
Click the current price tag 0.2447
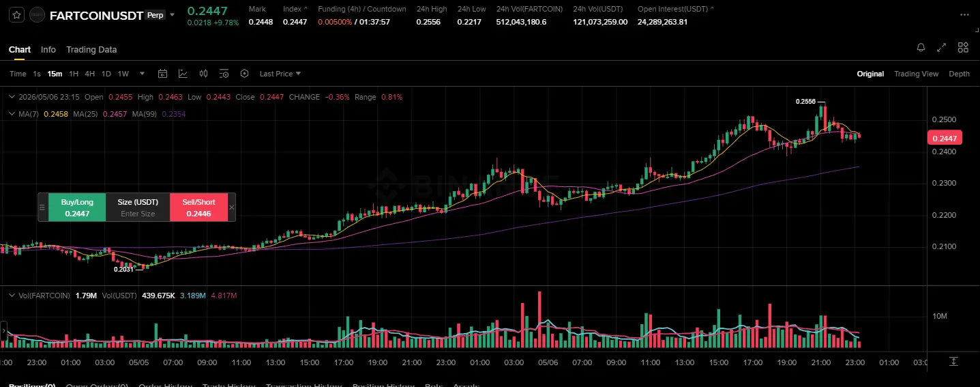click(x=945, y=138)
